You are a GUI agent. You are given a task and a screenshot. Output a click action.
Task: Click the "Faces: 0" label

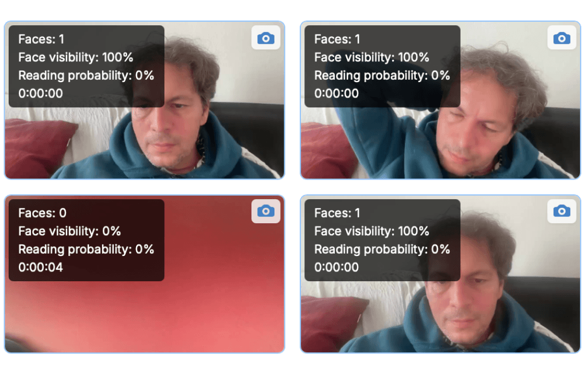[42, 213]
